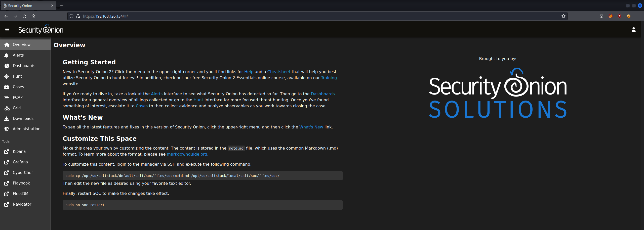Launch FleetDM from the Tools list
644x230 pixels.
point(25,194)
